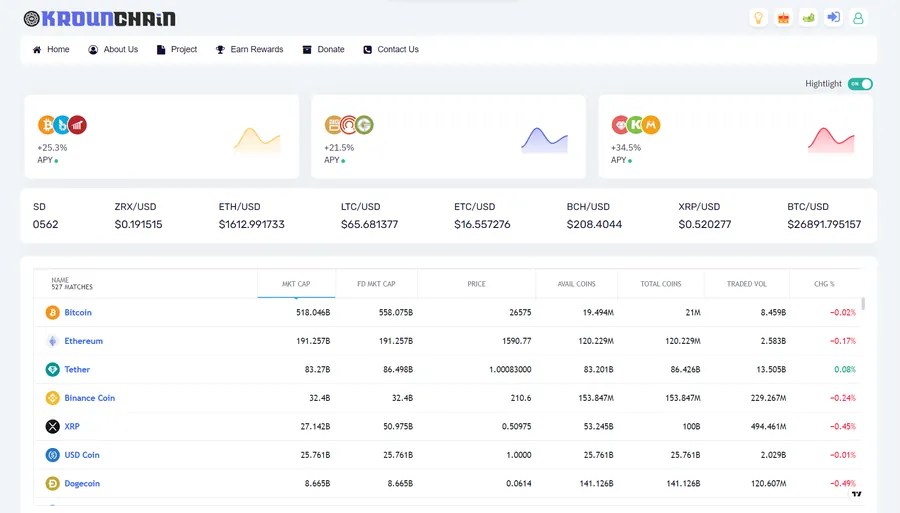Click Tether's change value 0.08%
Screen dimensions: 900x513
pos(845,370)
